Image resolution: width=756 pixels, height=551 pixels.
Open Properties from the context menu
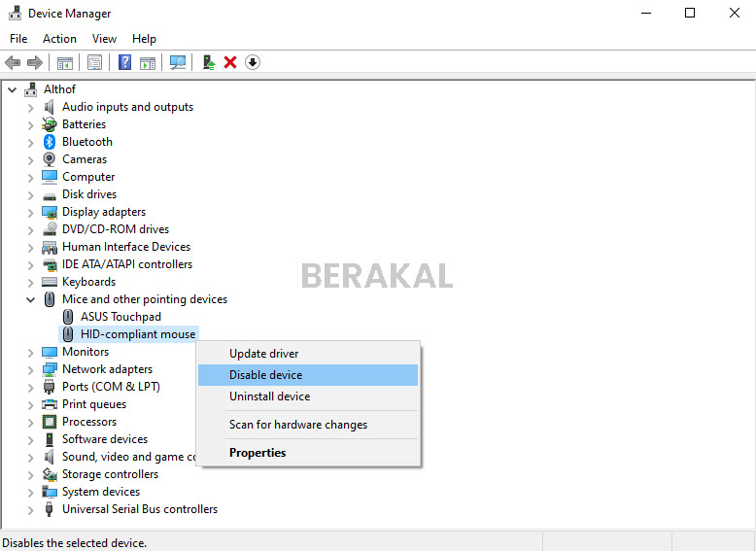point(258,453)
